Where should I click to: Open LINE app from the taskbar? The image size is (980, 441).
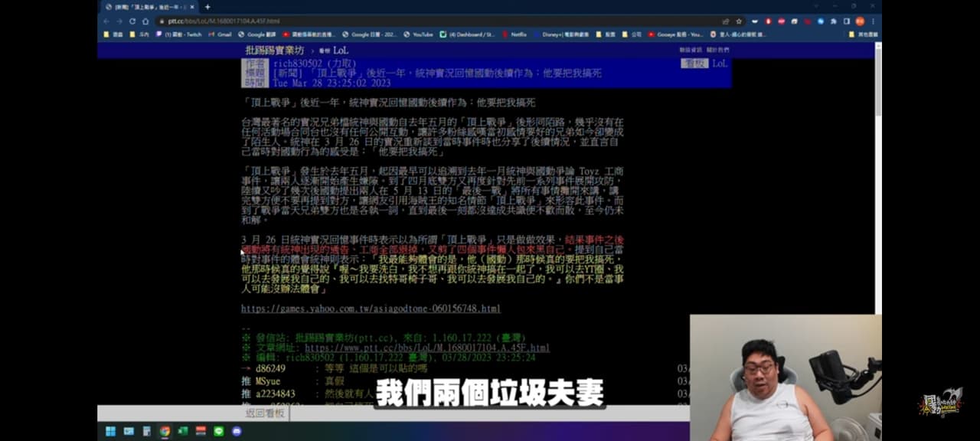(x=219, y=431)
